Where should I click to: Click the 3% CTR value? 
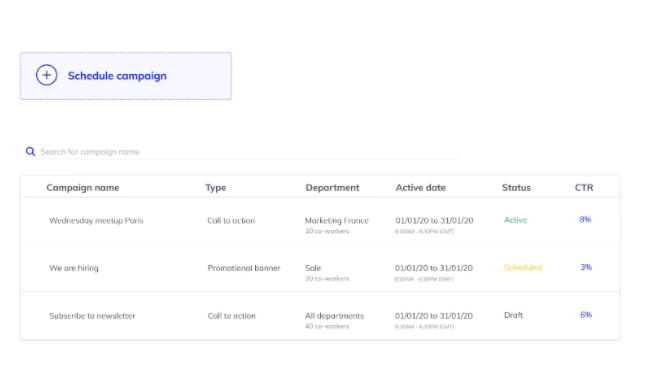click(586, 267)
